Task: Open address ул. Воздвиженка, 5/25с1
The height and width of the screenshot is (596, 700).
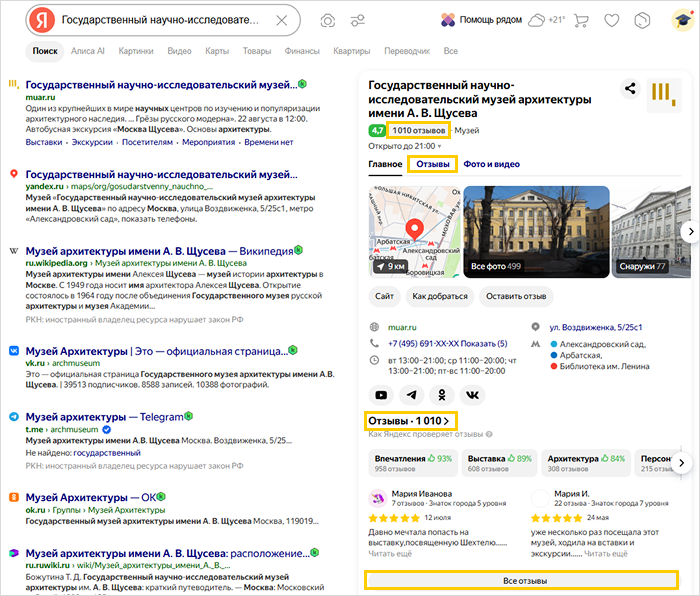Action: coord(596,327)
